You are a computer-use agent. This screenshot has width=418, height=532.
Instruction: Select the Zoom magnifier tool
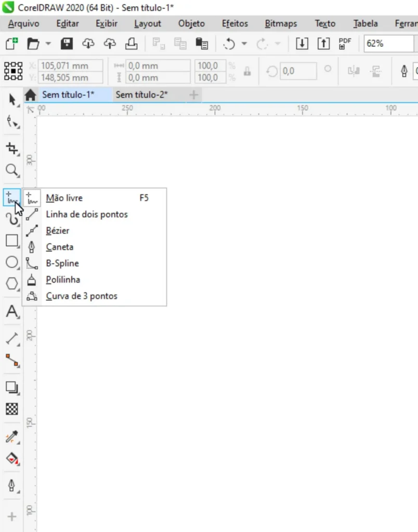(12, 170)
